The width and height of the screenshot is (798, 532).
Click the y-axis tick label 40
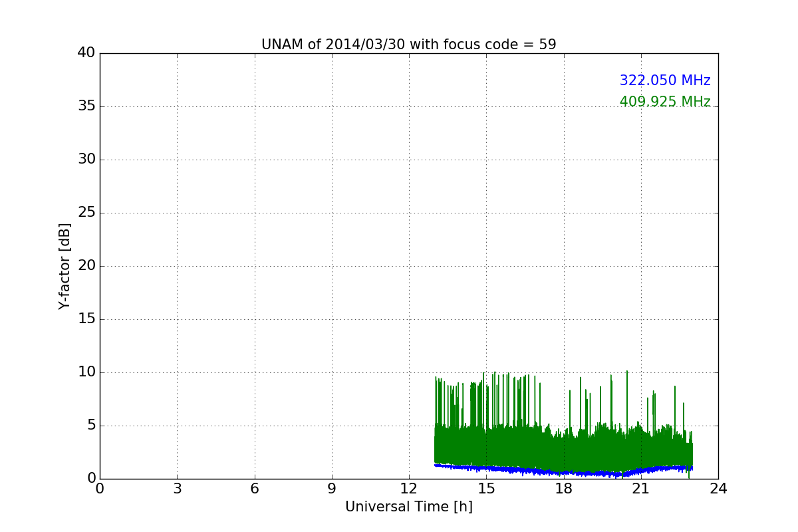point(86,53)
